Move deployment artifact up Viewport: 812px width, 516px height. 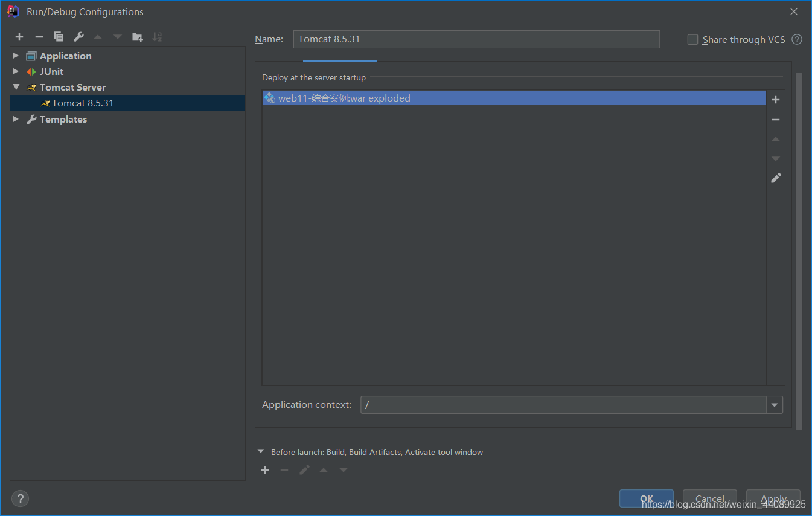click(776, 139)
